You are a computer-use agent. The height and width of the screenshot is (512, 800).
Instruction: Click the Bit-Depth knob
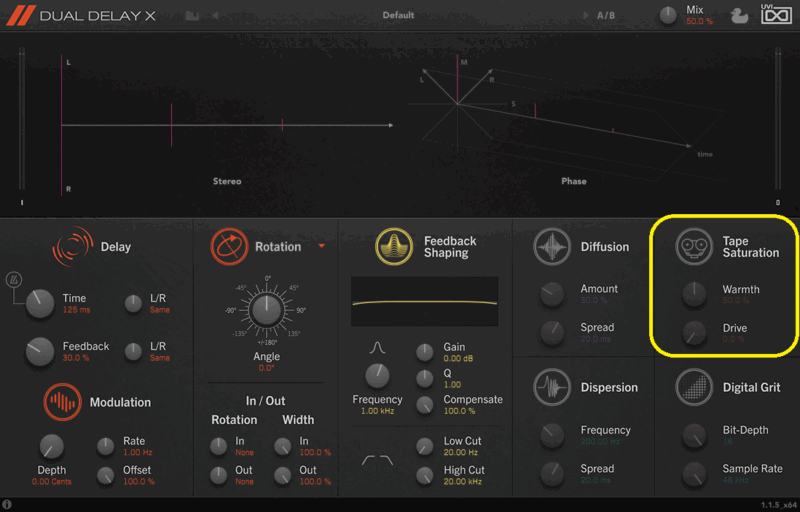[x=694, y=436]
